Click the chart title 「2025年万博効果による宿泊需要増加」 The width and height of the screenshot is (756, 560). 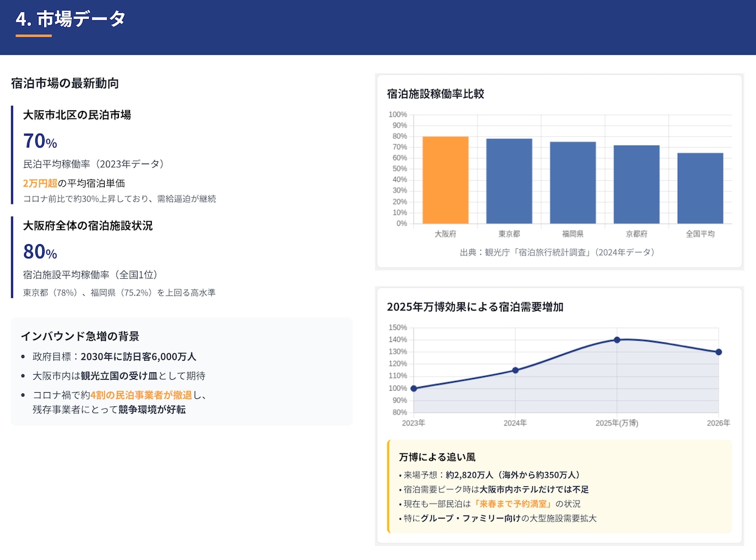pos(475,307)
